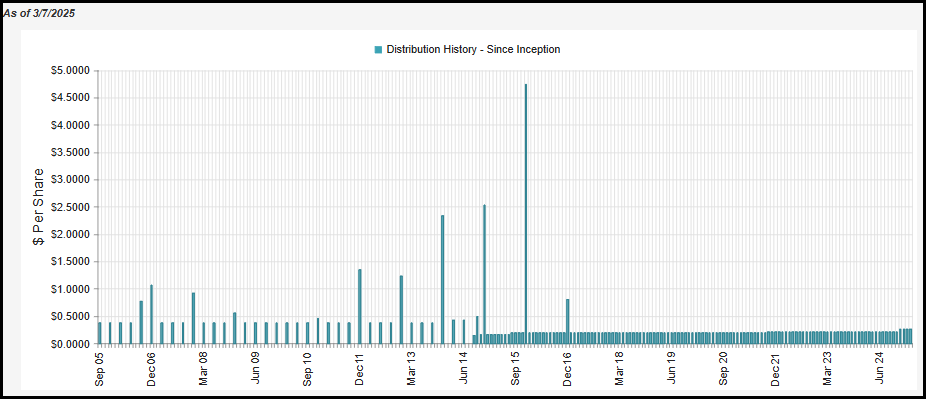
Task: Click the 'Sep 10' x-axis label
Action: pyautogui.click(x=308, y=370)
